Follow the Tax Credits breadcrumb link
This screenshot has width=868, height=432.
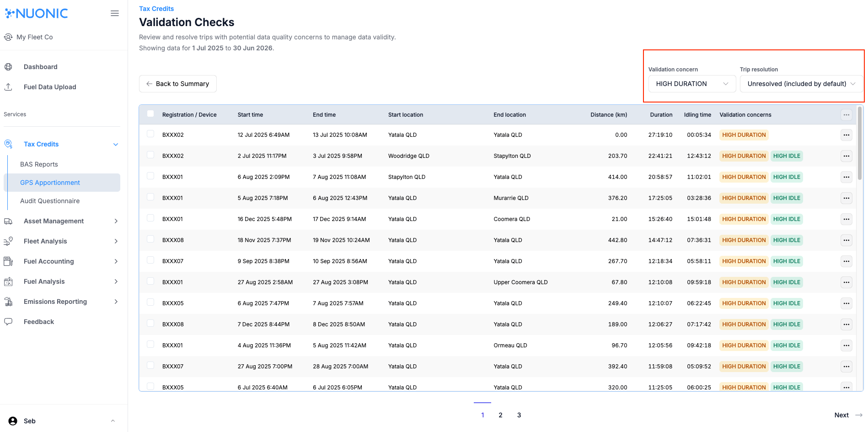click(x=156, y=9)
